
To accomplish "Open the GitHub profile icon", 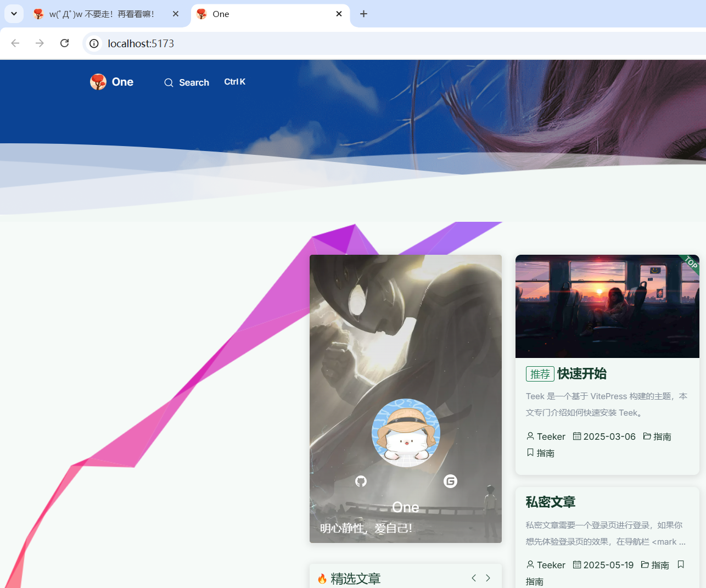I will pyautogui.click(x=361, y=481).
